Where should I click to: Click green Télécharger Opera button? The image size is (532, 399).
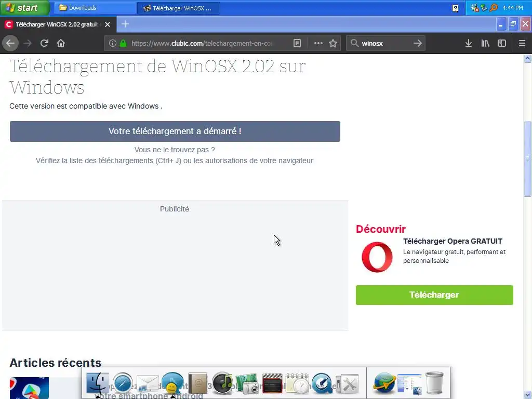(434, 295)
